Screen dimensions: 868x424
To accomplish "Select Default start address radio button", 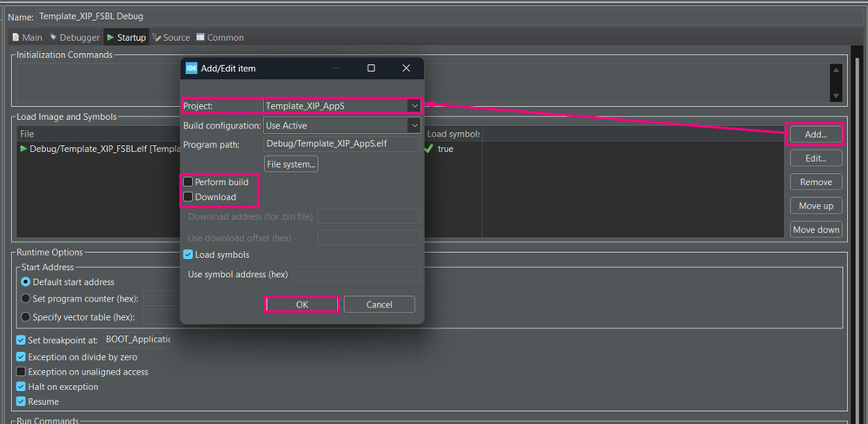I will pyautogui.click(x=25, y=282).
